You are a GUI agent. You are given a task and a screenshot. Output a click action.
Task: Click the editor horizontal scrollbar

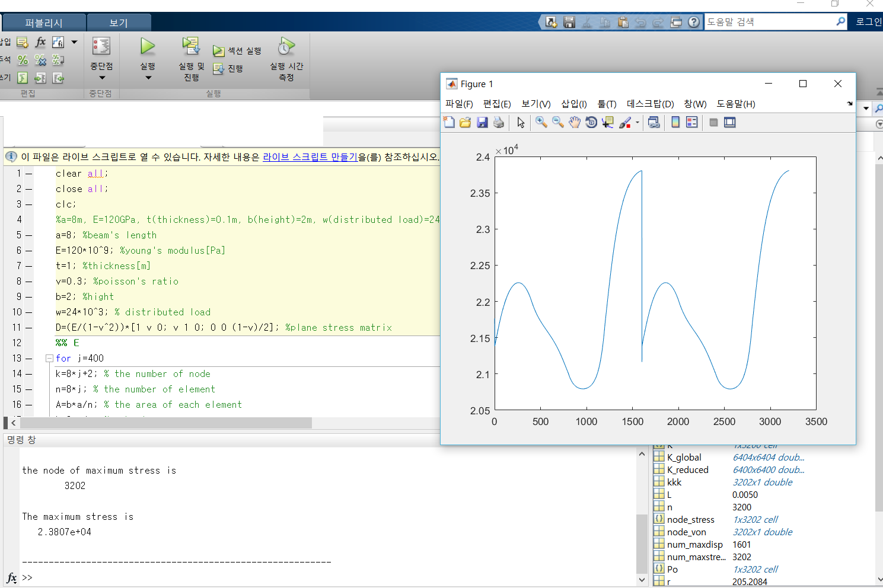point(166,423)
